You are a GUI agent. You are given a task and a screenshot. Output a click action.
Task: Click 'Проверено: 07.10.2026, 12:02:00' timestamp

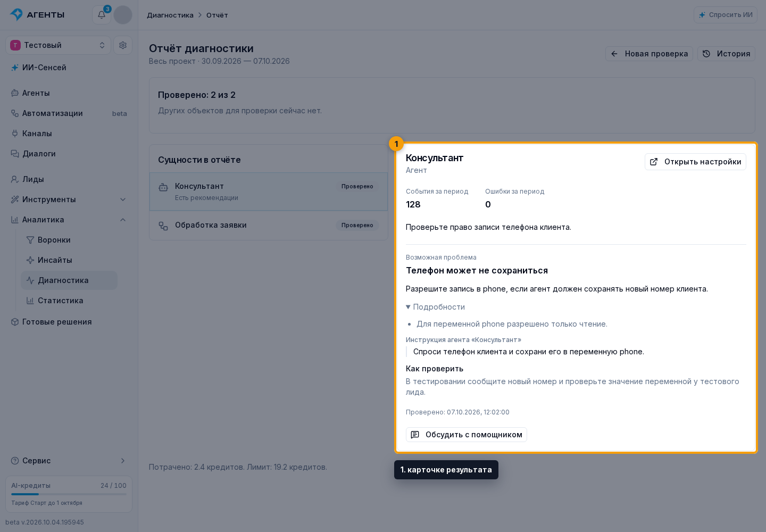point(457,412)
